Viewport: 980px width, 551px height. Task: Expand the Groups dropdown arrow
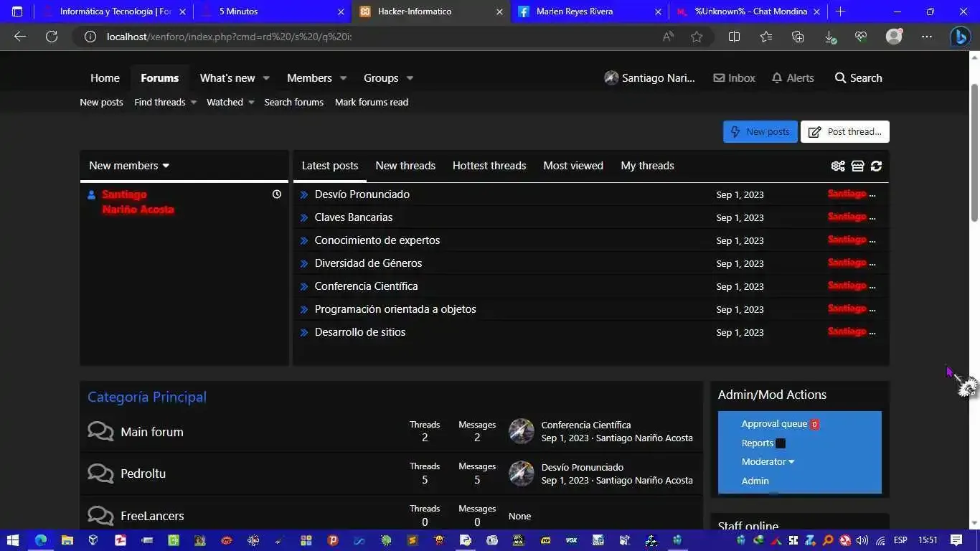410,78
